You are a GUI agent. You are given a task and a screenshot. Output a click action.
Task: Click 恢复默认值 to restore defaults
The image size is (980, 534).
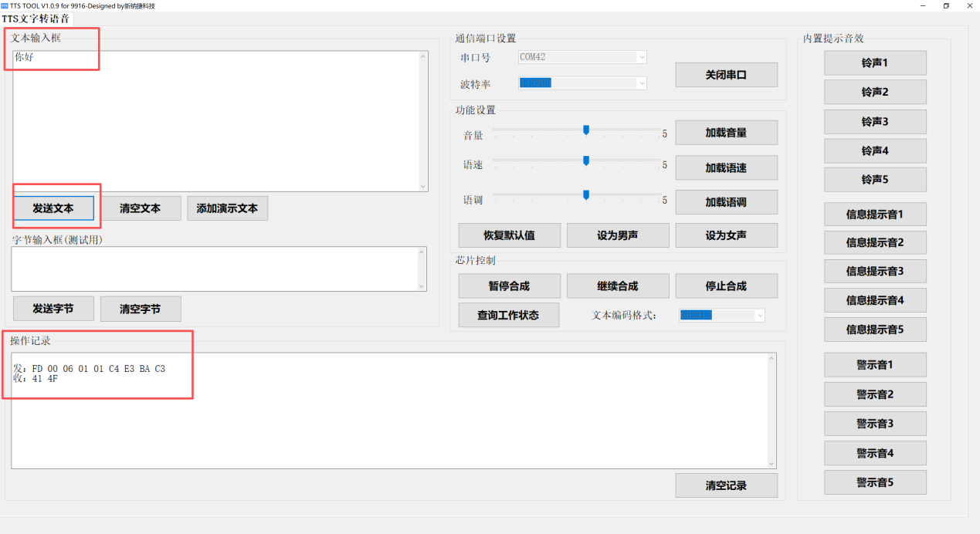(x=509, y=235)
